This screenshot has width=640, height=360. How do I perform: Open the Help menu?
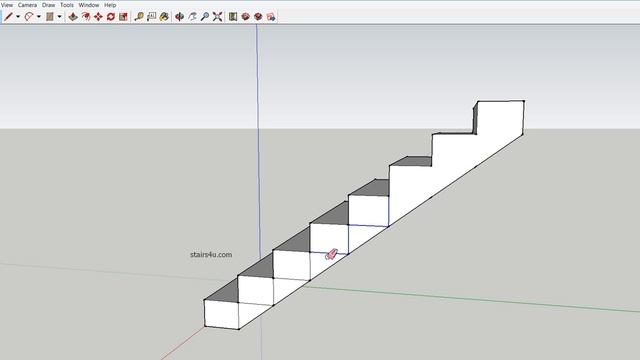click(110, 5)
